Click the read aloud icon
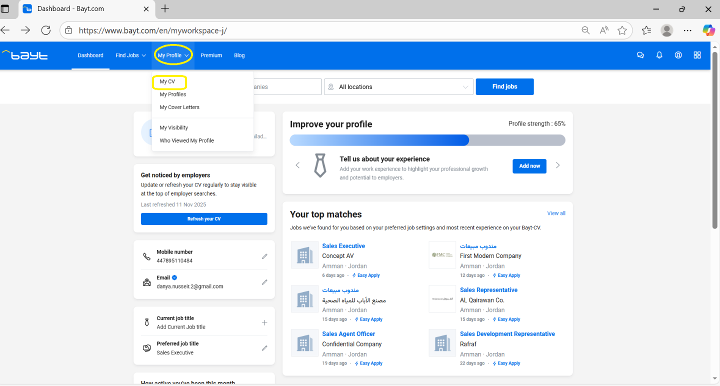Screen dimensions: 720x386 (x=604, y=30)
